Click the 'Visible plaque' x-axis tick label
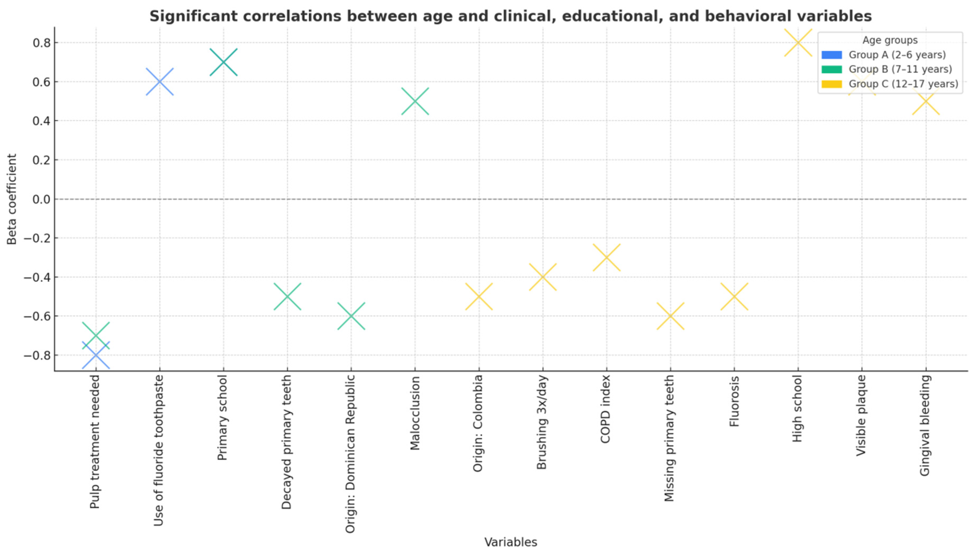Image resolution: width=978 pixels, height=560 pixels. tap(861, 416)
